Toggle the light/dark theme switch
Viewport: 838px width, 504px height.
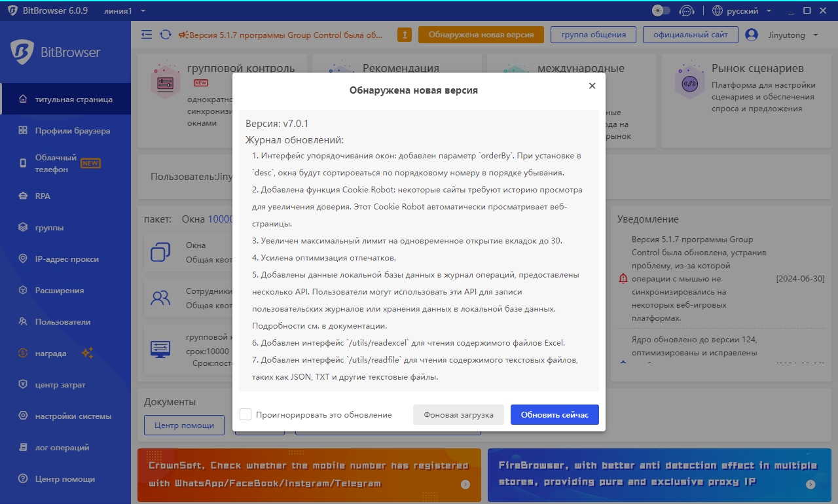(x=661, y=11)
